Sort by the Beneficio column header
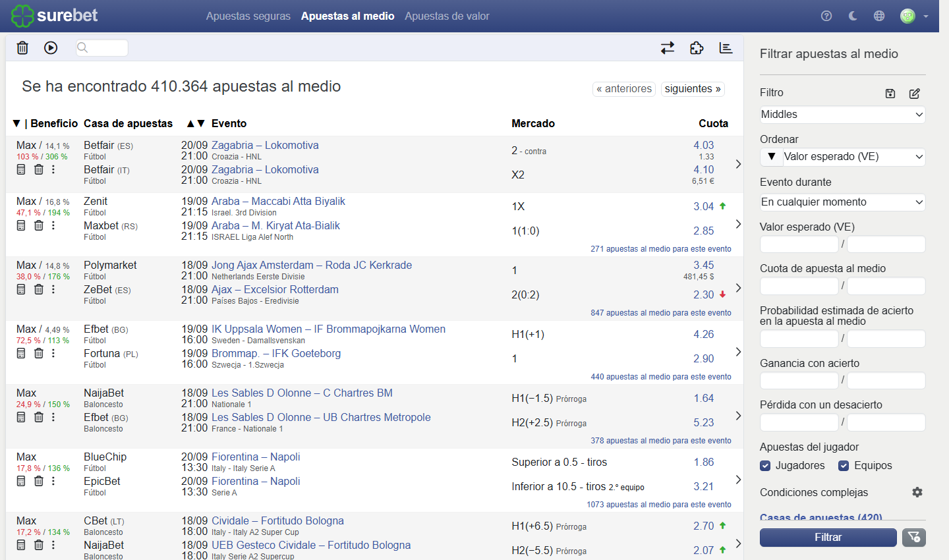The width and height of the screenshot is (949, 560). 54,123
